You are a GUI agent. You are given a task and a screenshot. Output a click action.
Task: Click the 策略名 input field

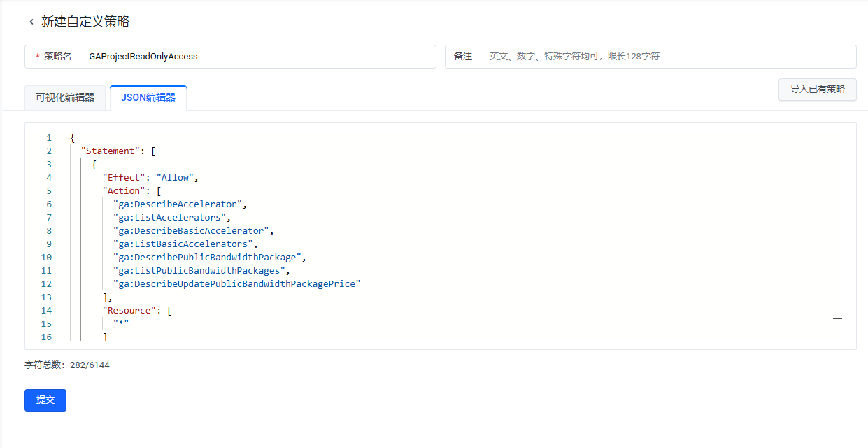(x=257, y=57)
